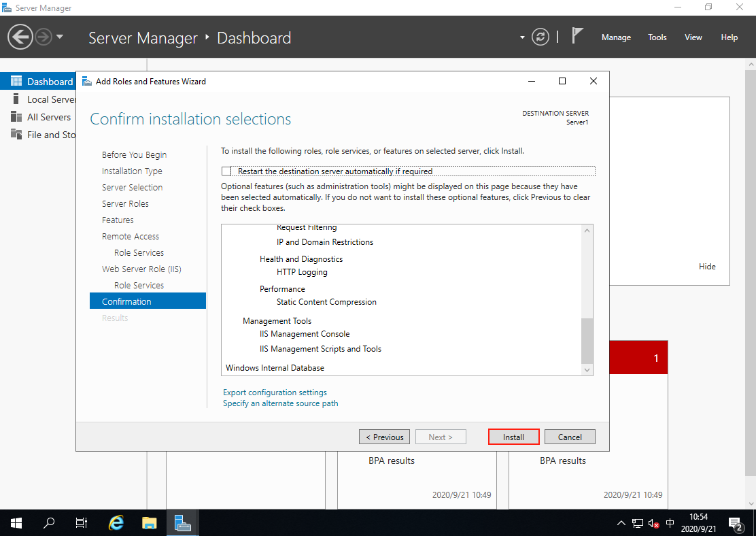756x536 pixels.
Task: Open the Help menu
Action: [729, 37]
